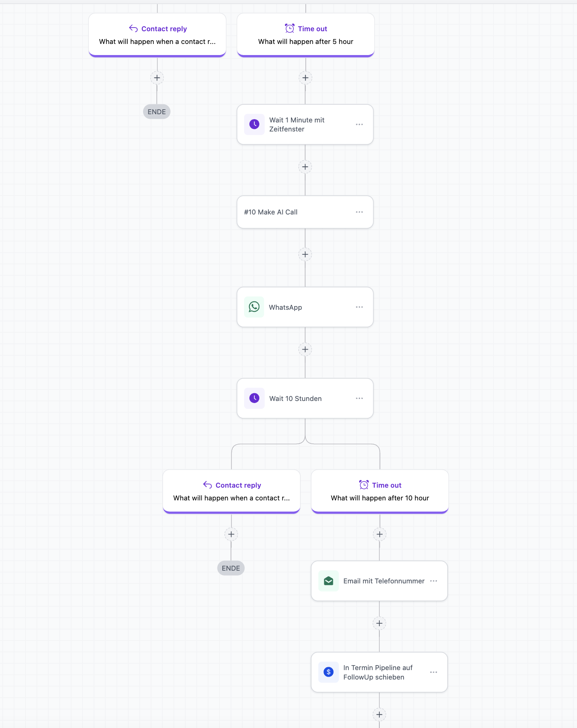
Task: Add step below top Contact reply branch
Action: pos(157,78)
